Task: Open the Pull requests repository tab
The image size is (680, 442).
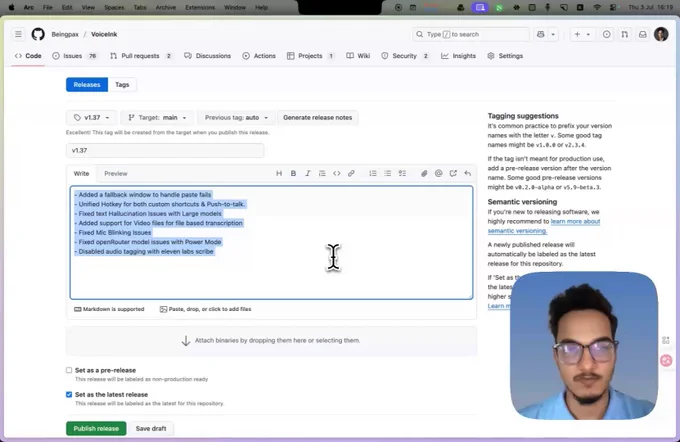Action: (x=141, y=56)
